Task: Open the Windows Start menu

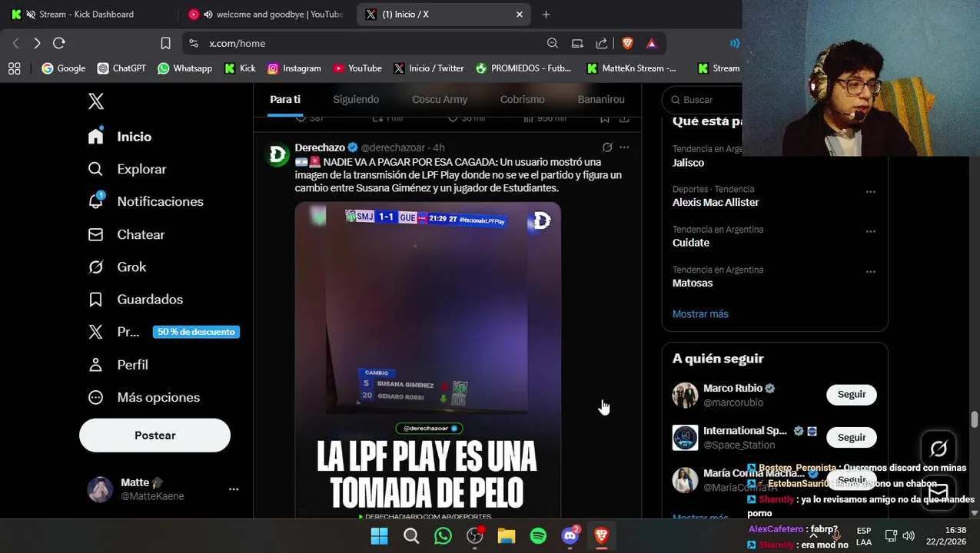Action: (x=379, y=535)
